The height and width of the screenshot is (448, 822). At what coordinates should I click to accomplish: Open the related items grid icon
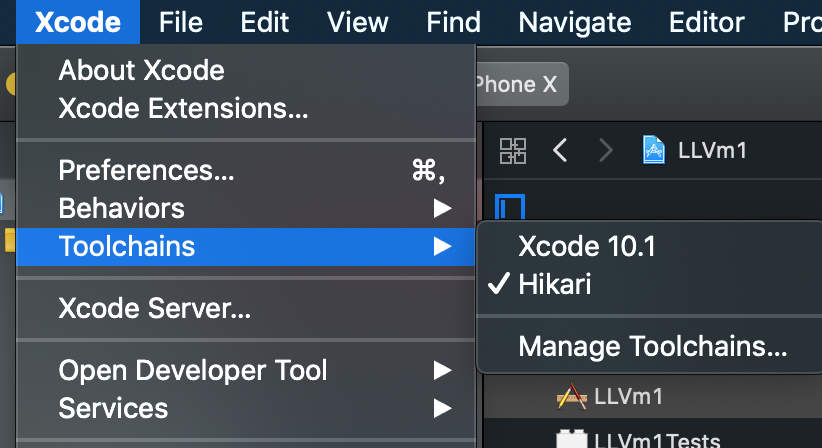(513, 151)
